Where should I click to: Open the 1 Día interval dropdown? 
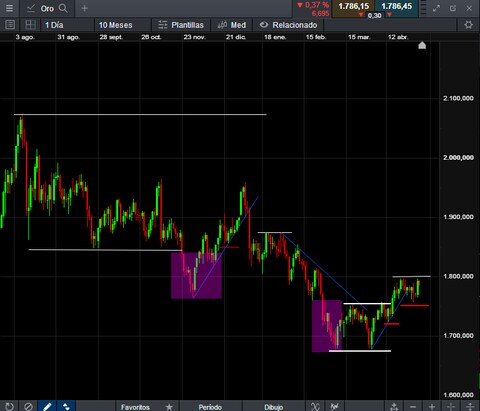(67, 25)
